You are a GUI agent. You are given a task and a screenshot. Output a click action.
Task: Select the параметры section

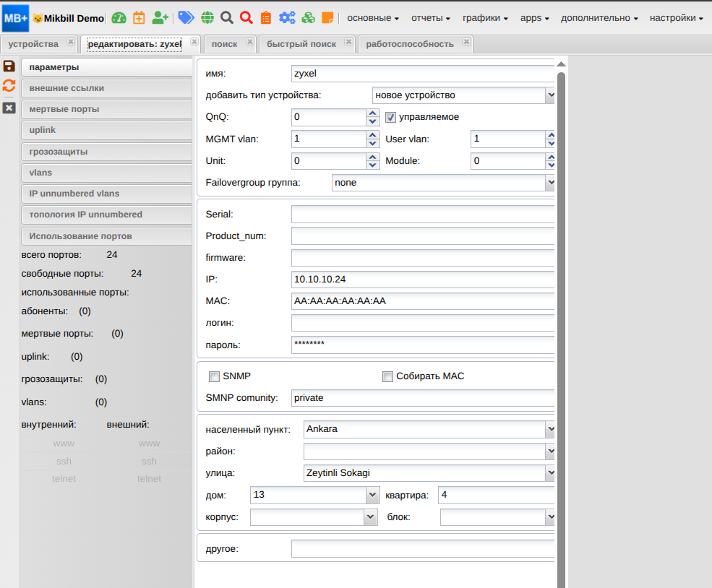click(107, 67)
